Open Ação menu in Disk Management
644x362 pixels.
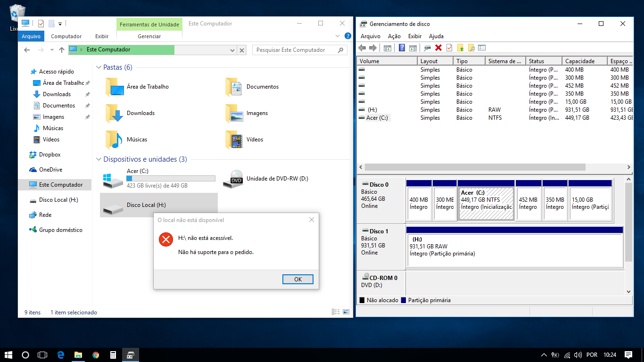coord(394,36)
